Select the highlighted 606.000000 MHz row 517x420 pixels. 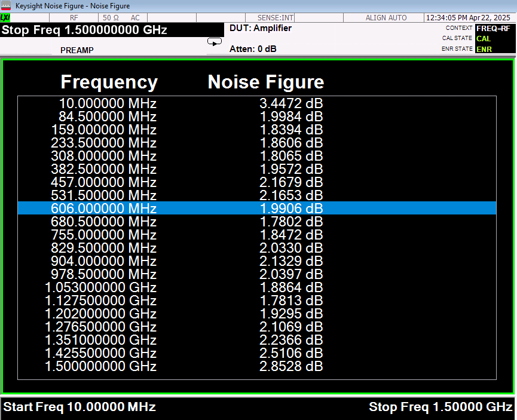[257, 208]
